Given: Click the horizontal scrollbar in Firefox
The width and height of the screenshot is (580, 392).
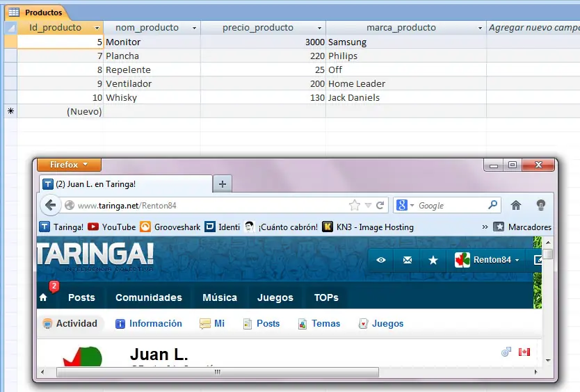Looking at the screenshot, I should tap(218, 372).
